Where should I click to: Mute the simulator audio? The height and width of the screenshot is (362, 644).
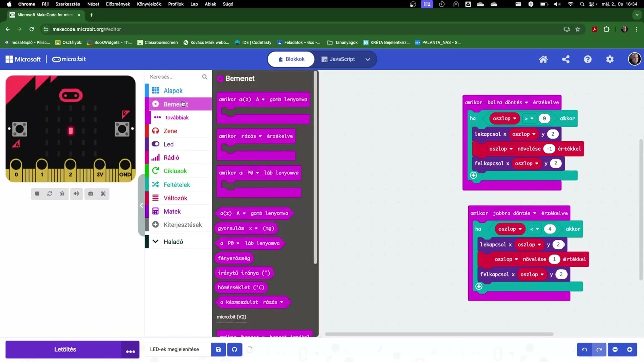pos(76,194)
